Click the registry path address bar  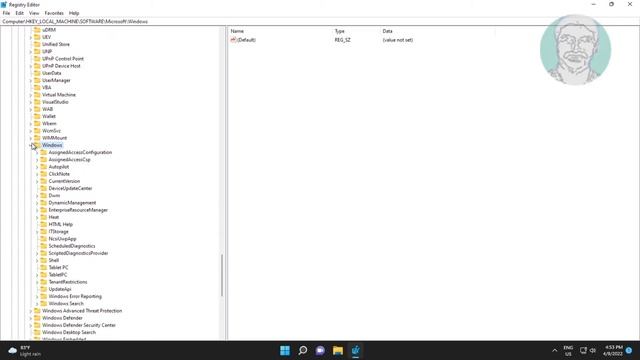pyautogui.click(x=320, y=21)
